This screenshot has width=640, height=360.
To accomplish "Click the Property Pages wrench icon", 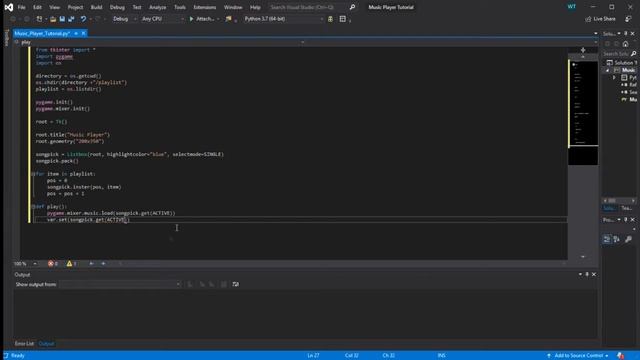I will coord(628,239).
